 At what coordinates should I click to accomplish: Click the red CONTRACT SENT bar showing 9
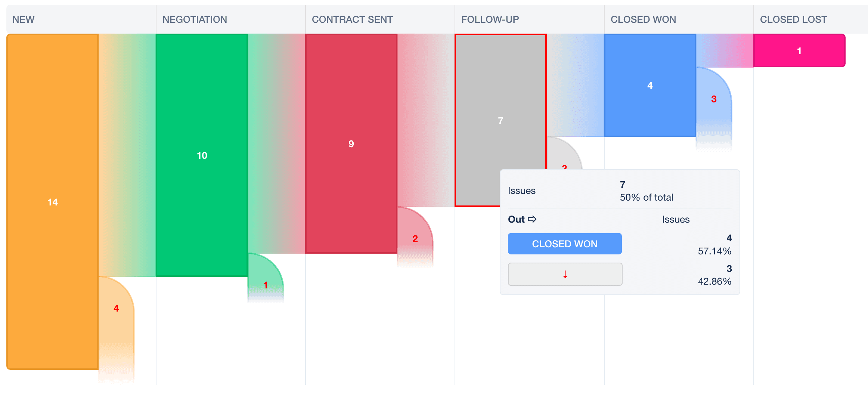point(351,143)
